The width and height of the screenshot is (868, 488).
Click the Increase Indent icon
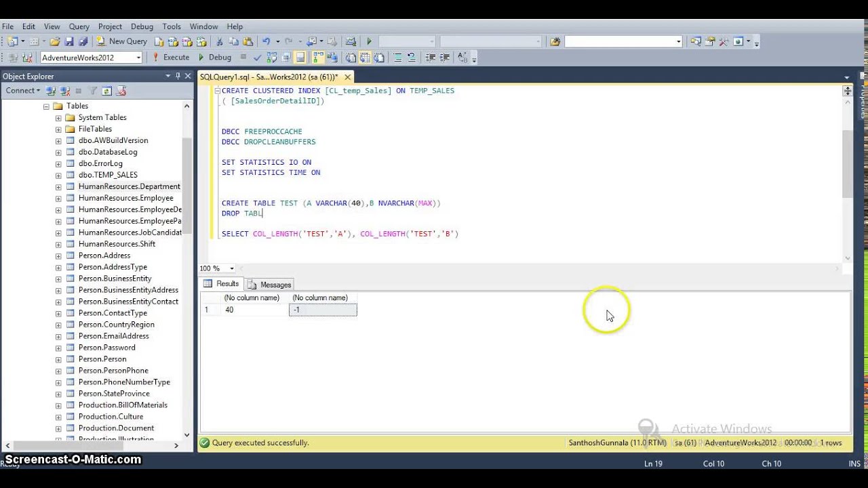pyautogui.click(x=444, y=58)
